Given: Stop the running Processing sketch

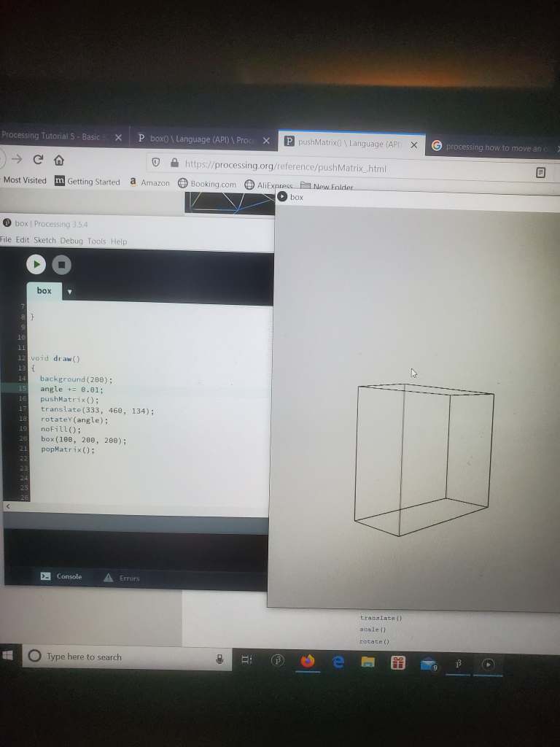Looking at the screenshot, I should 61,265.
